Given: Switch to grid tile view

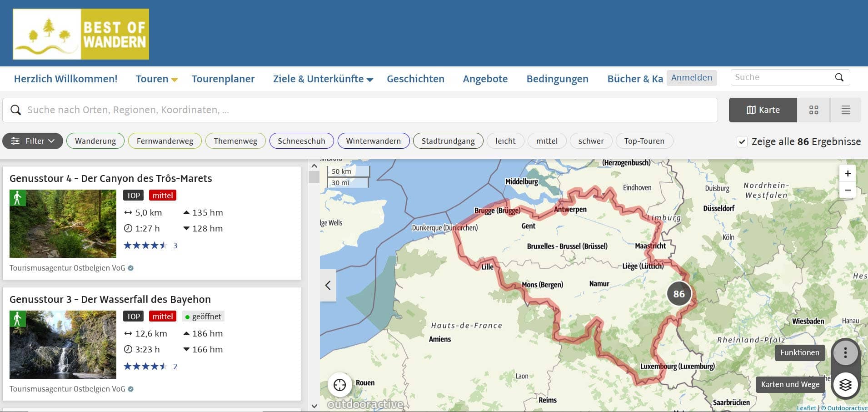Looking at the screenshot, I should (813, 110).
